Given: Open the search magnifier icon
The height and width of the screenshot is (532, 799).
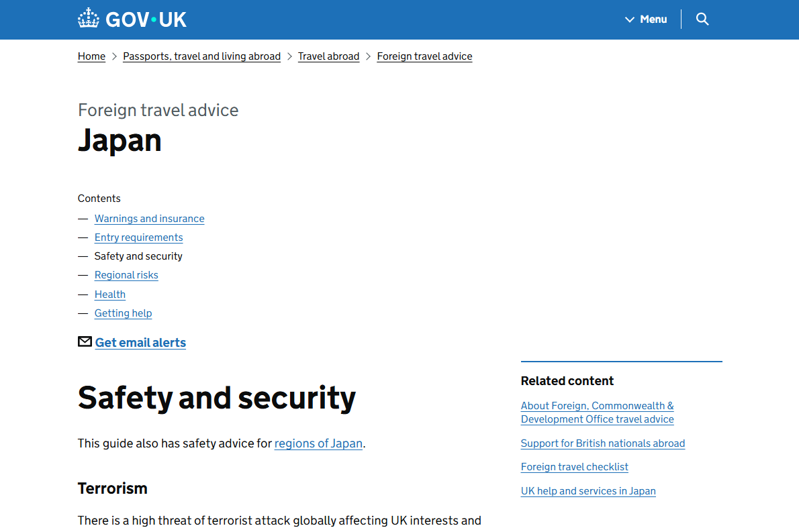Looking at the screenshot, I should (x=702, y=19).
